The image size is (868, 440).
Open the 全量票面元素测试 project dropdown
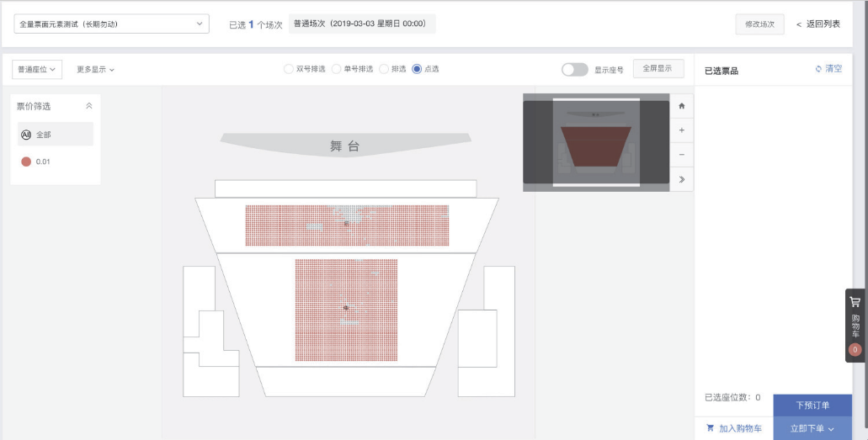[x=111, y=24]
